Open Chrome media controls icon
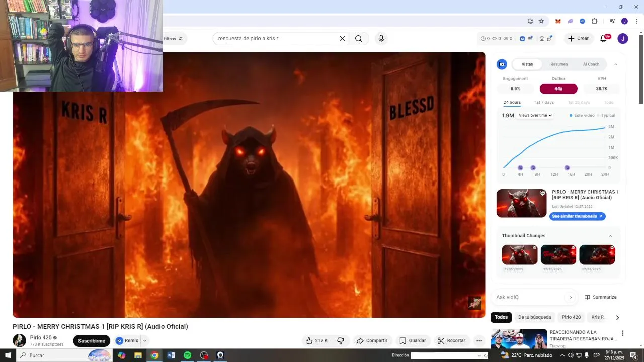The width and height of the screenshot is (644, 362). coord(612,21)
